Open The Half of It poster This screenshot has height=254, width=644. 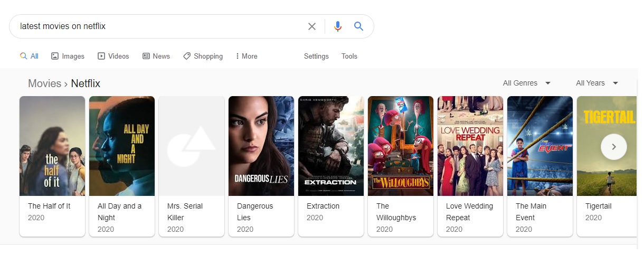point(52,146)
